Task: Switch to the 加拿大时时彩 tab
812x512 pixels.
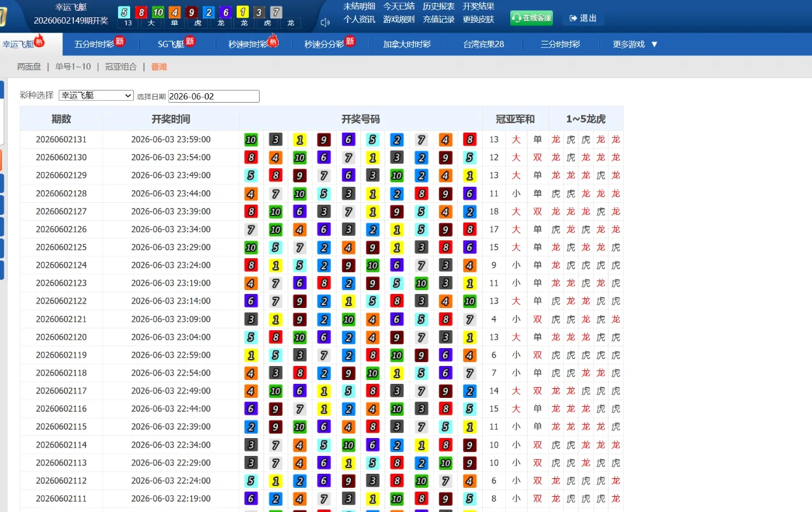Action: click(407, 44)
